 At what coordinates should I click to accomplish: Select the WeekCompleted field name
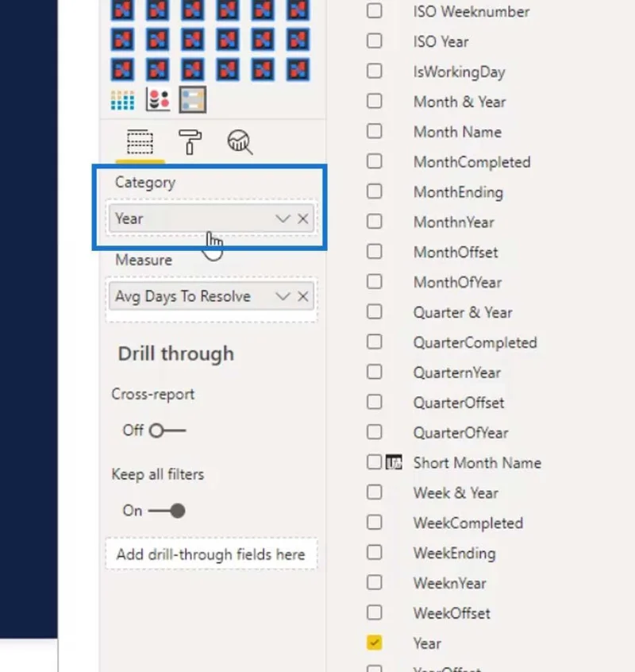coord(468,523)
